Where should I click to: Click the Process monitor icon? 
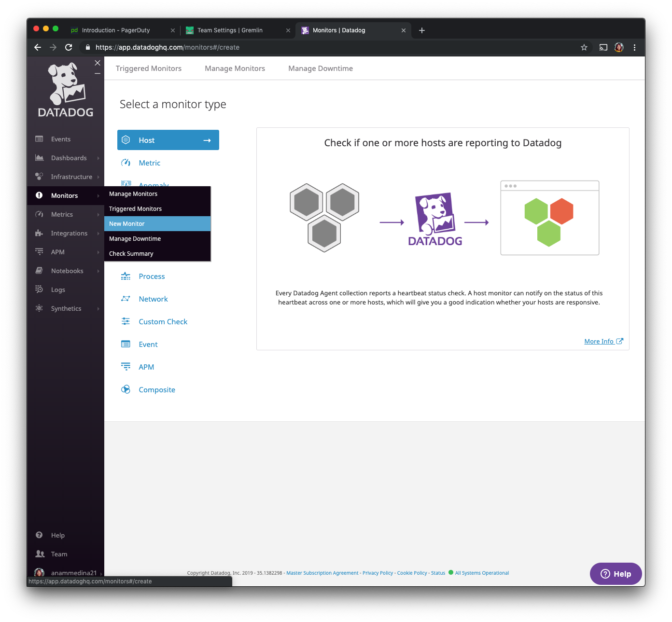pyautogui.click(x=126, y=276)
